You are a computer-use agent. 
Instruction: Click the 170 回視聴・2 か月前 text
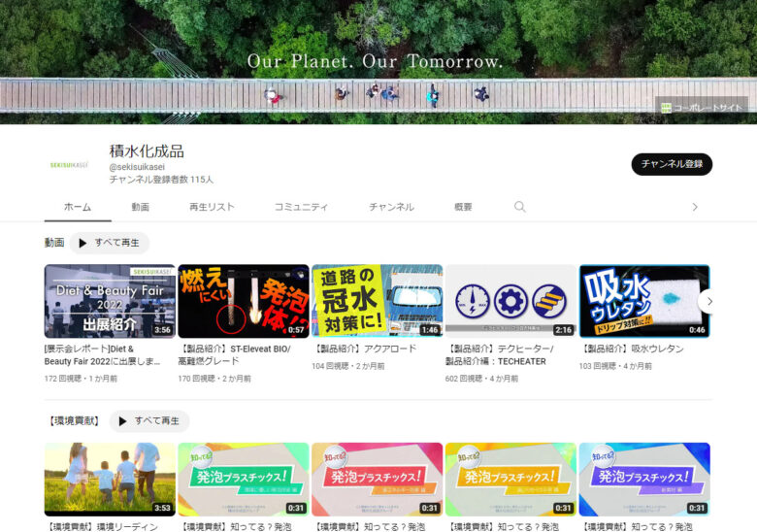214,379
